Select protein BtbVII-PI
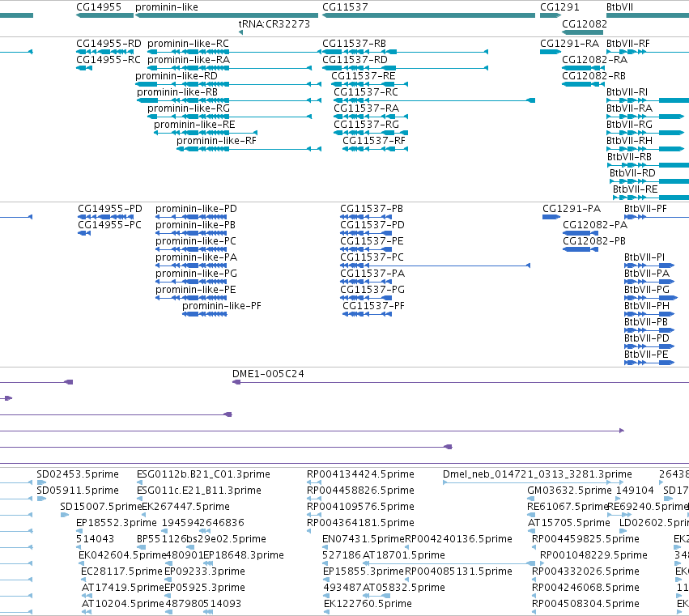689x616 pixels. (644, 258)
